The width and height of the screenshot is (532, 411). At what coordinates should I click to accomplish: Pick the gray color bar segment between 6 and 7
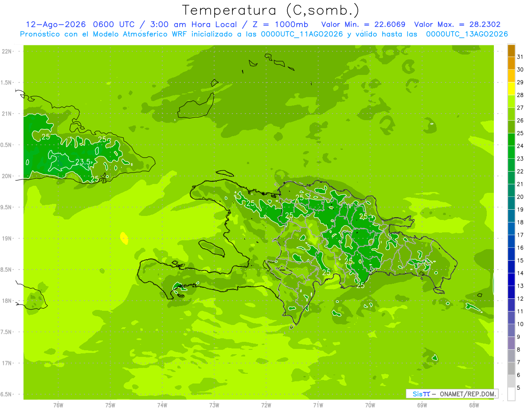pos(511,368)
